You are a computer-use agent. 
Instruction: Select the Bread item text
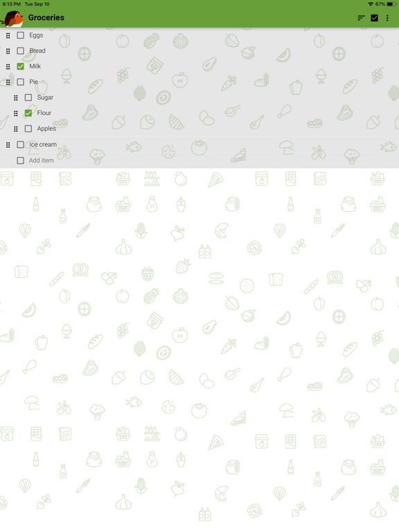click(x=37, y=51)
